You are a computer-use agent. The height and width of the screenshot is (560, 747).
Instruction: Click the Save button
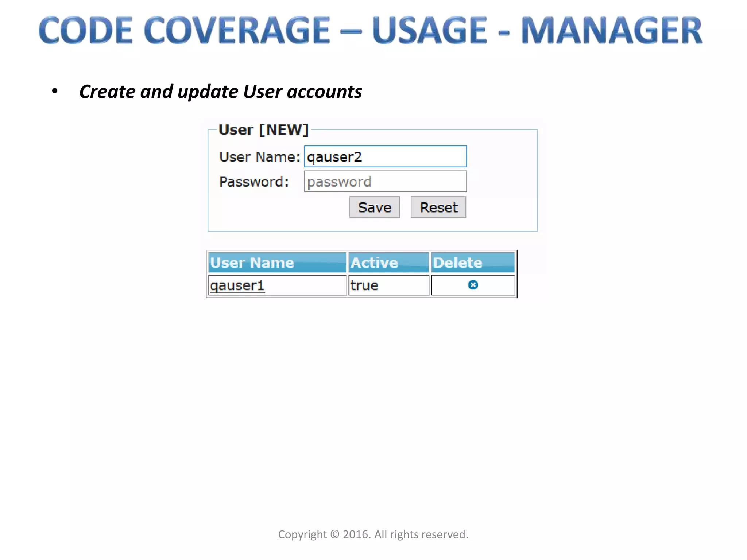(375, 207)
